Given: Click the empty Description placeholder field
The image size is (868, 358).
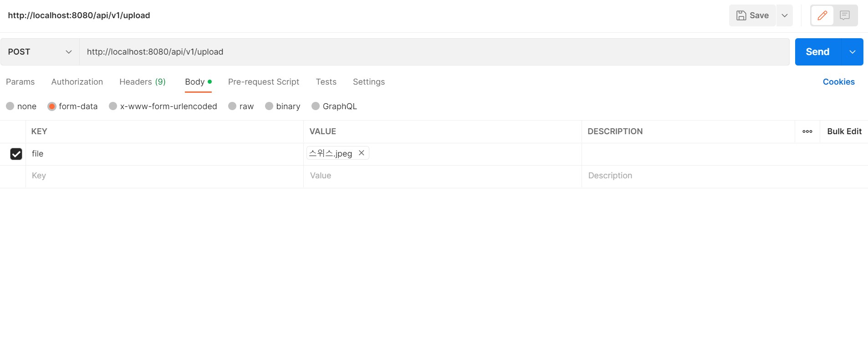Looking at the screenshot, I should pyautogui.click(x=725, y=176).
